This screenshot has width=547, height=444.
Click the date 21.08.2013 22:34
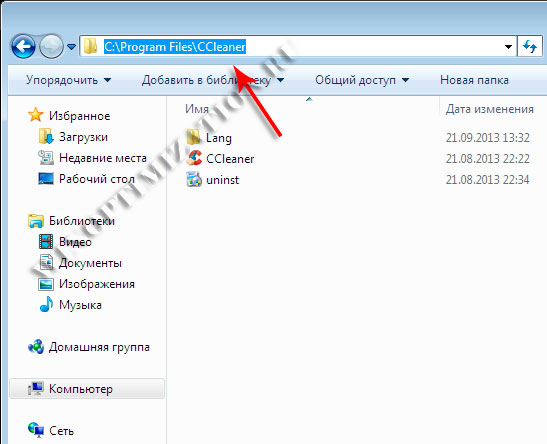point(488,180)
